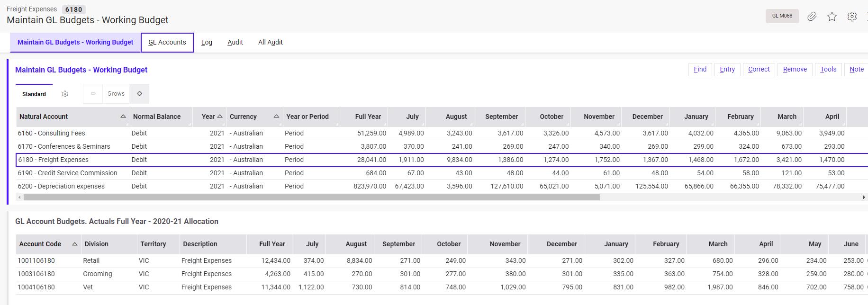Click the right scroll arrow of grid
Image resolution: width=868 pixels, height=305 pixels.
(x=864, y=197)
